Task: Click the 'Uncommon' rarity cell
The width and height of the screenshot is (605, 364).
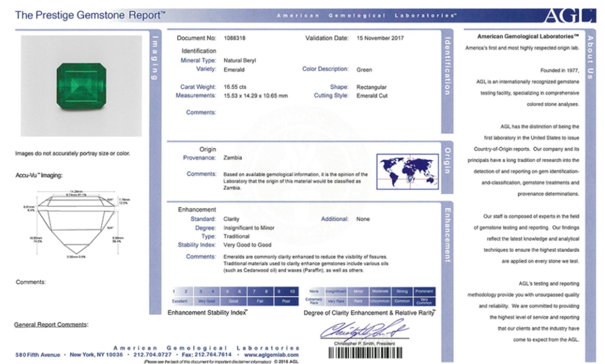Action: click(x=380, y=301)
